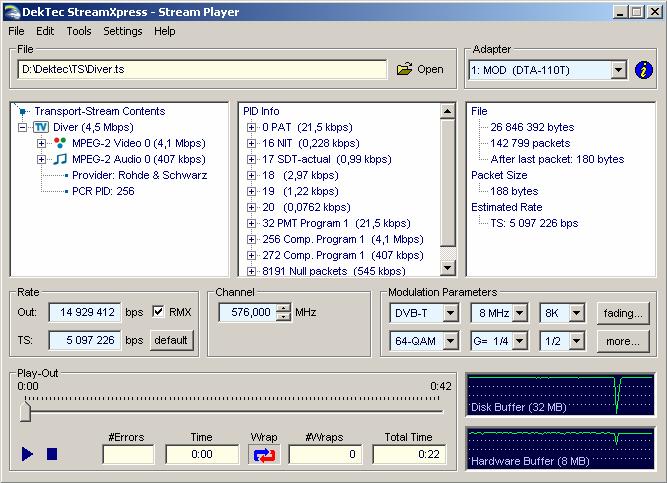Open the Help menu
The image size is (667, 483).
point(164,31)
